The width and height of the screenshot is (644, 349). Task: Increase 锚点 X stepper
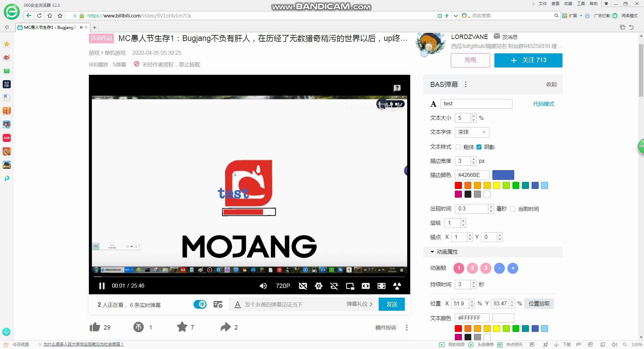(x=470, y=235)
